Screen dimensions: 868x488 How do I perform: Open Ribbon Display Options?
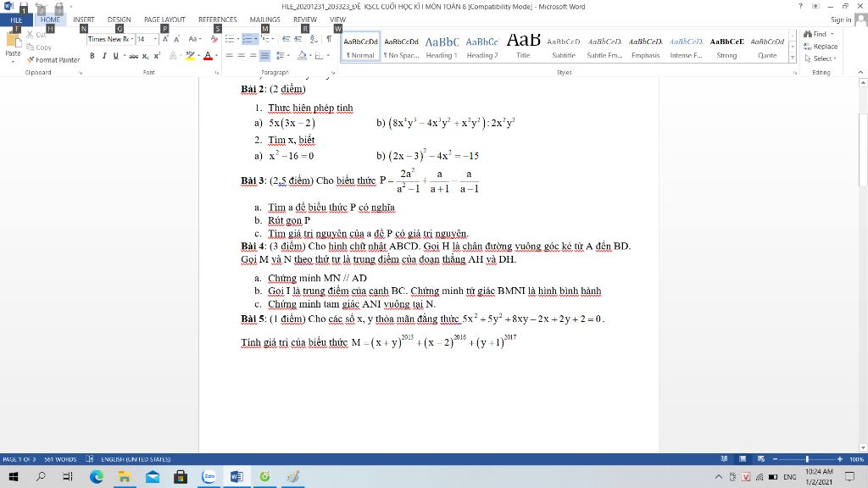(815, 6)
